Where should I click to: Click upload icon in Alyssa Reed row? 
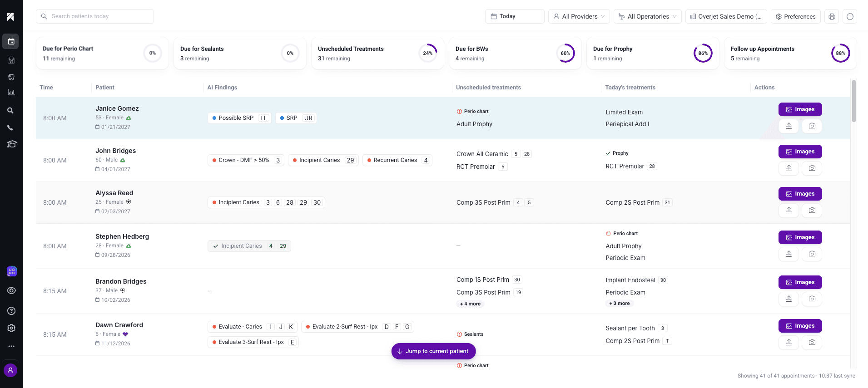[789, 210]
